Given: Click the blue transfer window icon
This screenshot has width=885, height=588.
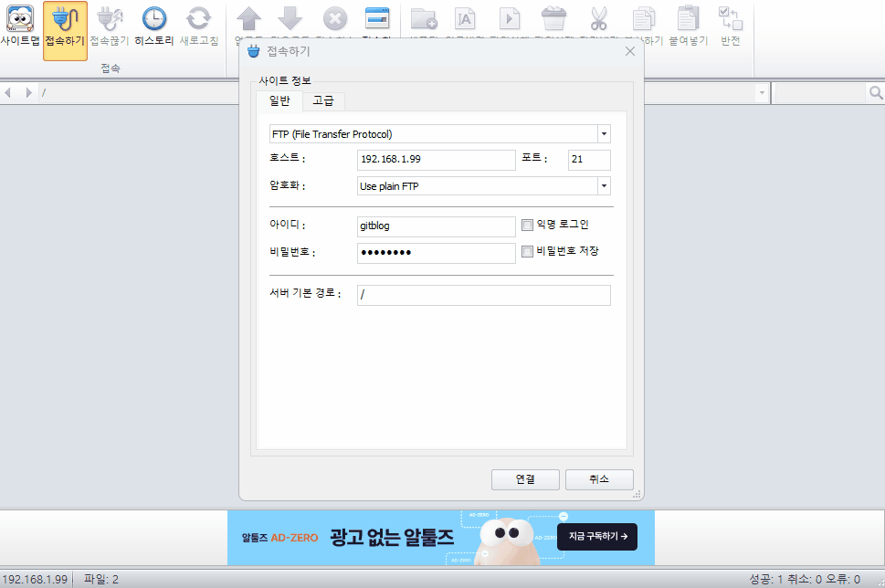Looking at the screenshot, I should pyautogui.click(x=377, y=19).
